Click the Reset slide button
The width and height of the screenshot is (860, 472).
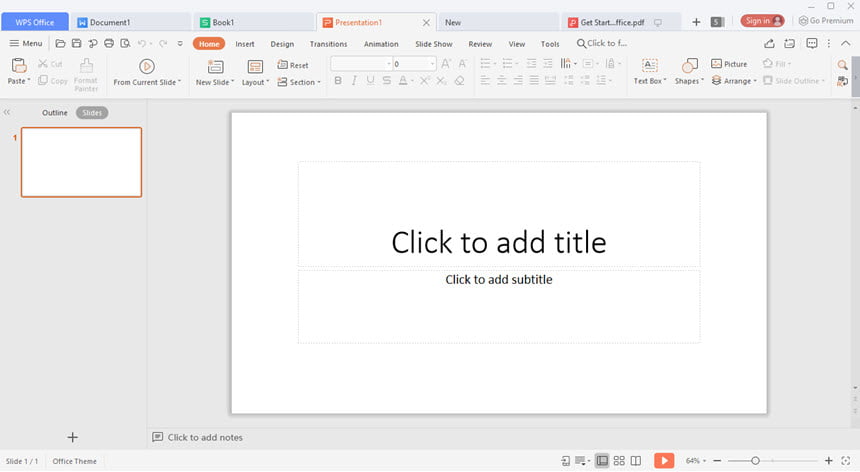tap(293, 65)
